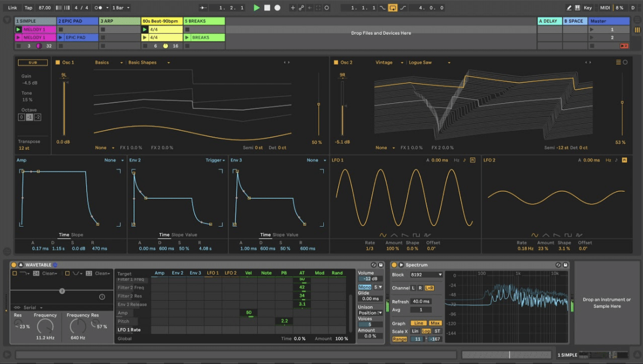This screenshot has height=364, width=643.
Task: Launch the BREAKS clip
Action: point(187,37)
